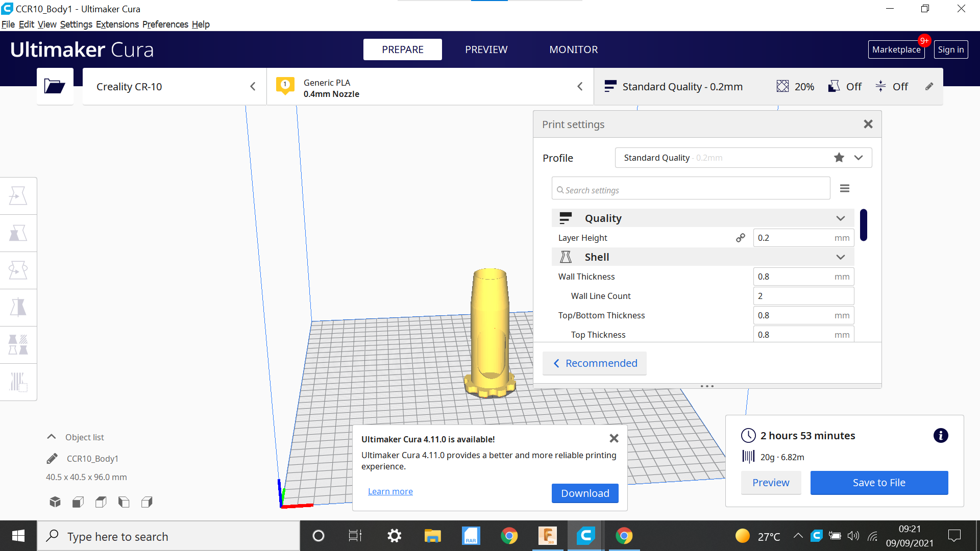The width and height of the screenshot is (980, 551).
Task: Collapse the Shell settings section
Action: coord(840,257)
